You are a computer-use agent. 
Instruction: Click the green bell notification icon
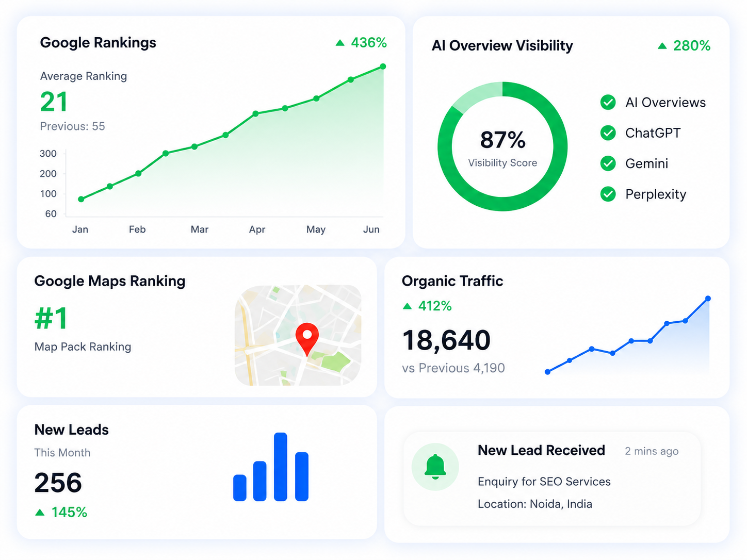tap(435, 467)
